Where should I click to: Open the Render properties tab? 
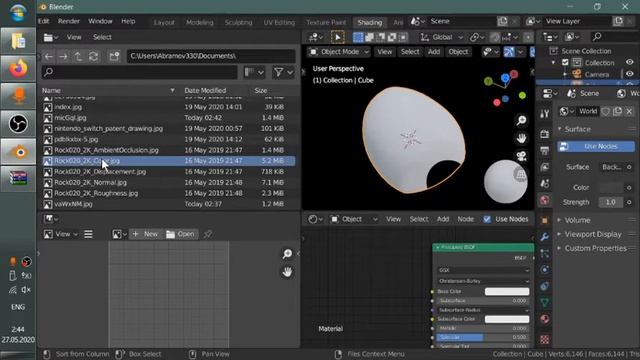tap(544, 134)
